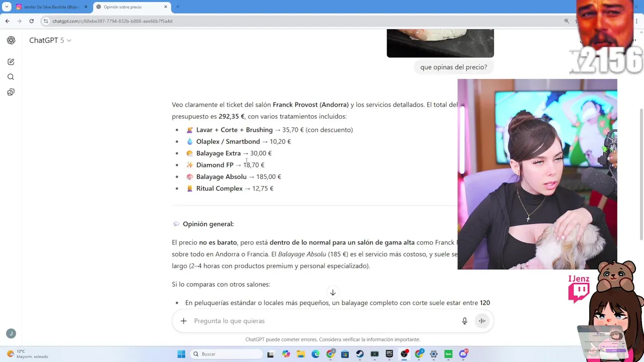This screenshot has height=362, width=644.
Task: View site information icon in address bar
Action: click(46, 21)
